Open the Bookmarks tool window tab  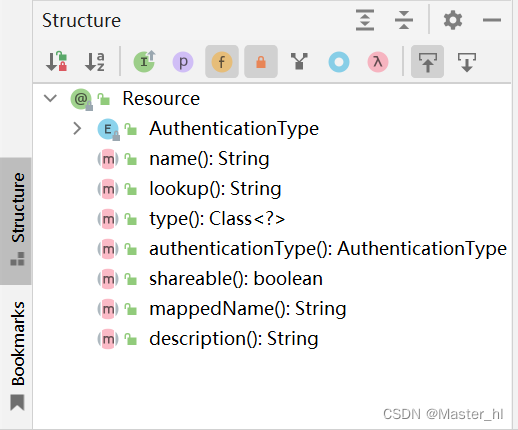[x=16, y=357]
